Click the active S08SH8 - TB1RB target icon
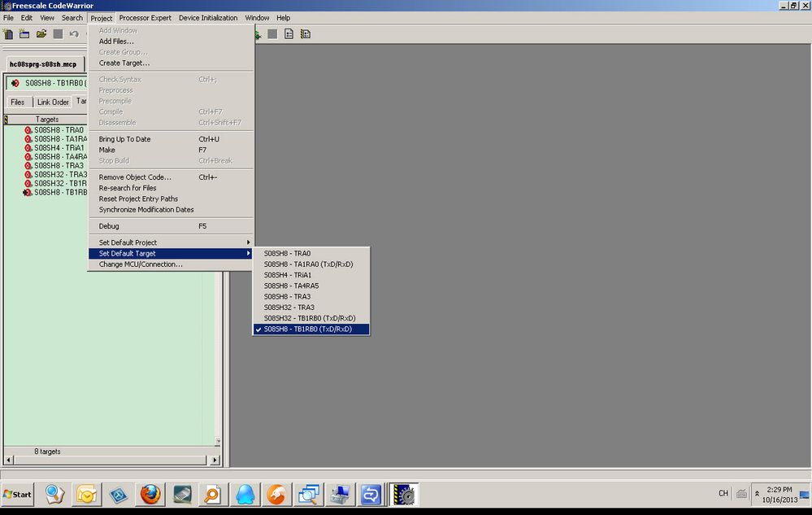The width and height of the screenshot is (812, 515). pos(28,192)
